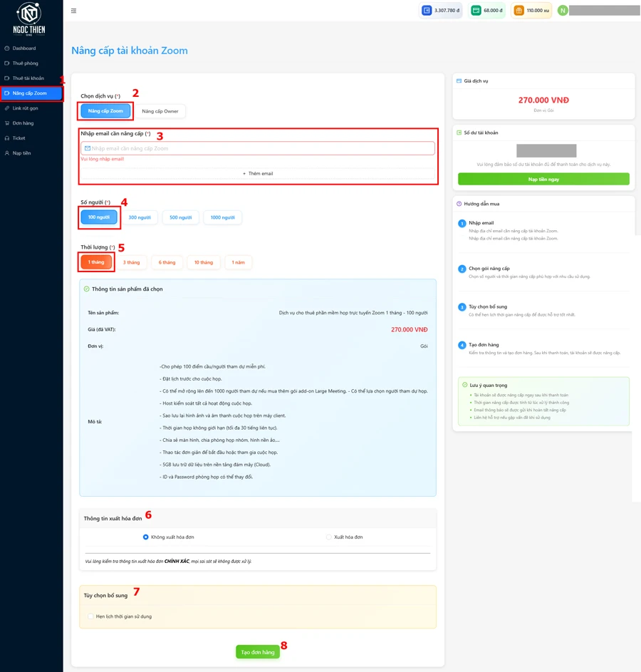Screen dimensions: 641x672
Task: Choose the 500 người option
Action: [181, 217]
